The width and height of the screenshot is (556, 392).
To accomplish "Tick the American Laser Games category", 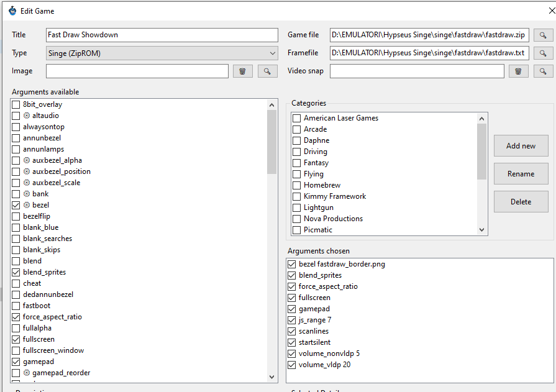I will 297,118.
